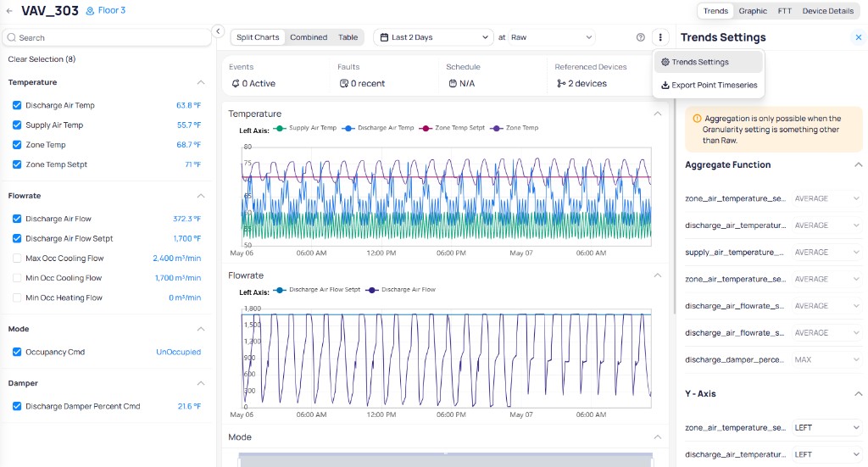Screen dimensions: 868x467
Task: Click the Referenced Devices branch icon
Action: [561, 84]
